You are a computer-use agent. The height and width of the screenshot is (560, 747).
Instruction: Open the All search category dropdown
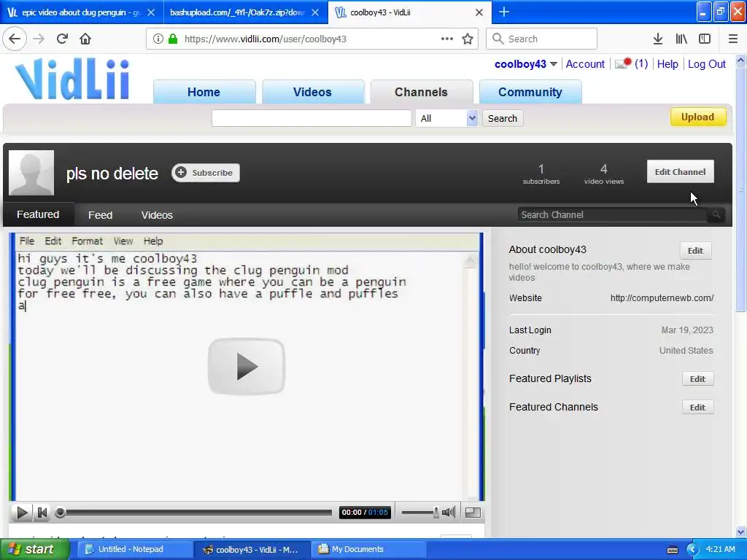[x=447, y=118]
